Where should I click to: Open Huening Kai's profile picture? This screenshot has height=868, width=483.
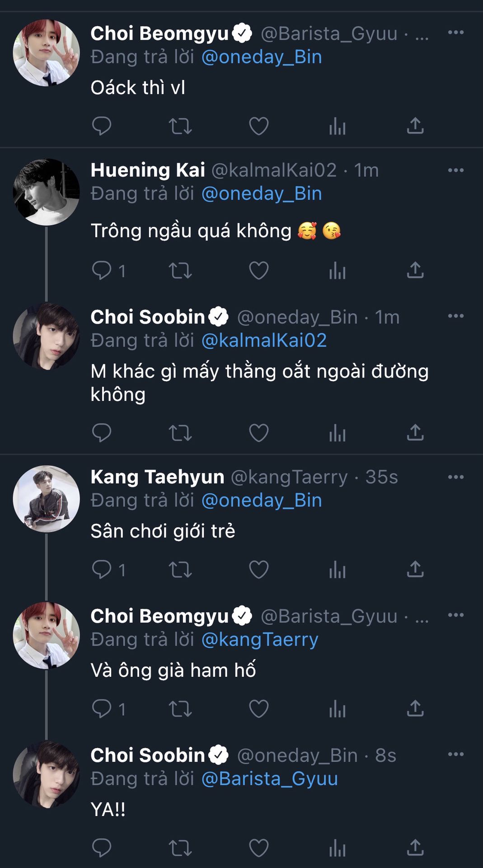click(x=47, y=192)
